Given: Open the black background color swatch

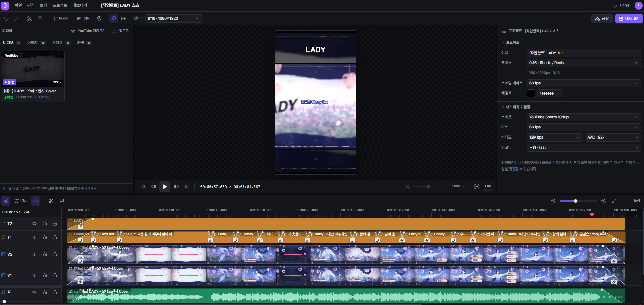Looking at the screenshot, I should pyautogui.click(x=531, y=93).
